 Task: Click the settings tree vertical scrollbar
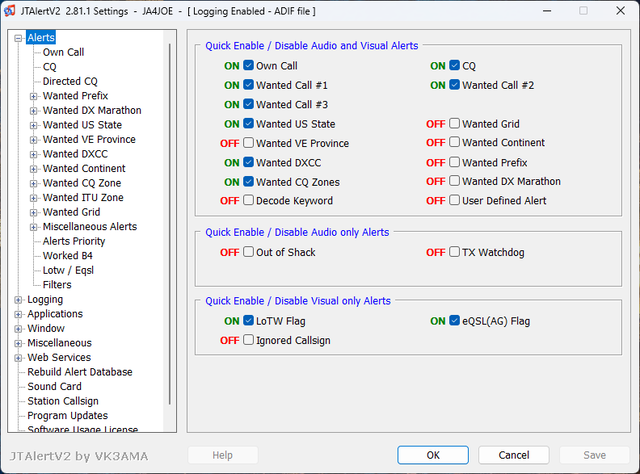click(x=169, y=225)
